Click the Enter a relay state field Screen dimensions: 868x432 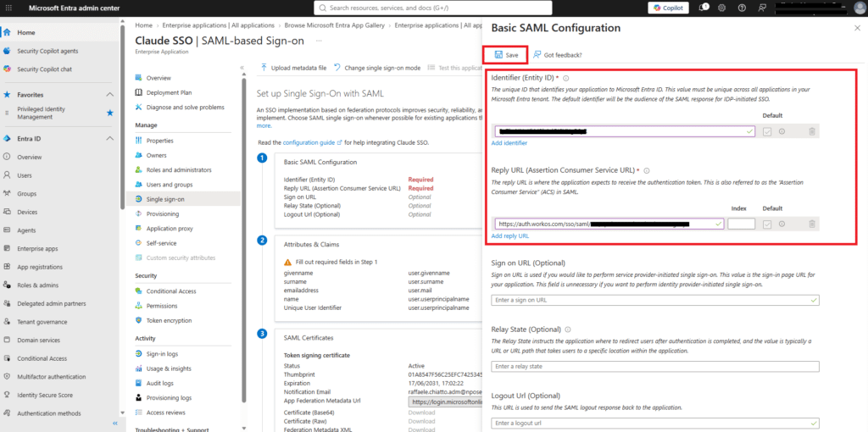(655, 366)
